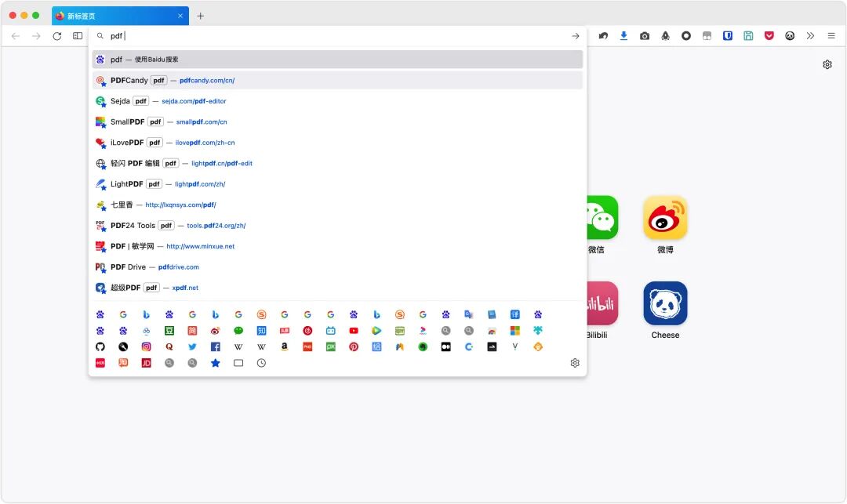The width and height of the screenshot is (847, 504).
Task: Search with Pinterest one-off search icon
Action: [x=354, y=347]
